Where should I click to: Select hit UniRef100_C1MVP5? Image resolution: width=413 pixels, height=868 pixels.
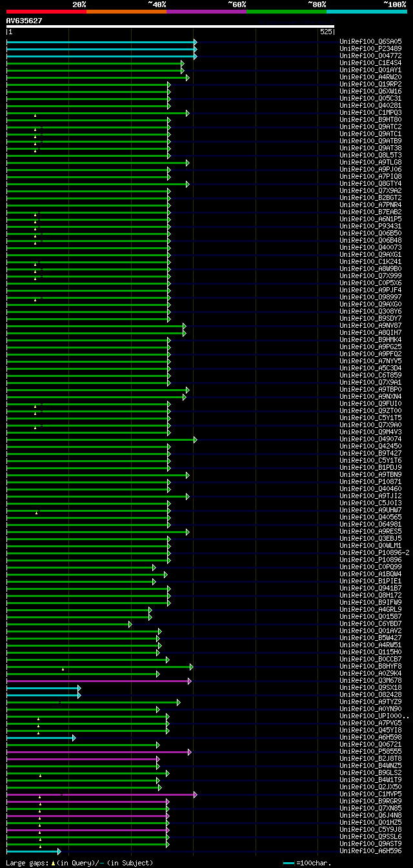click(x=372, y=794)
